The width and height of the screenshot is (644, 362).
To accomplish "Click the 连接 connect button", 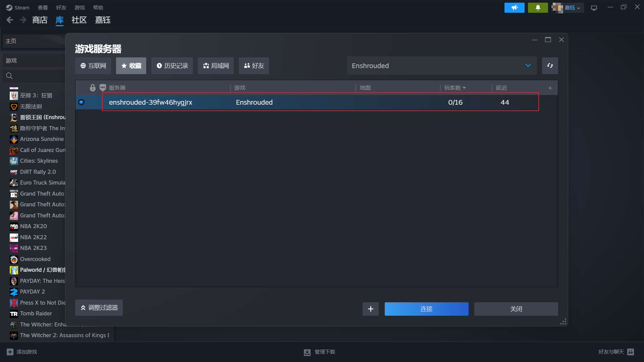I will click(x=427, y=309).
